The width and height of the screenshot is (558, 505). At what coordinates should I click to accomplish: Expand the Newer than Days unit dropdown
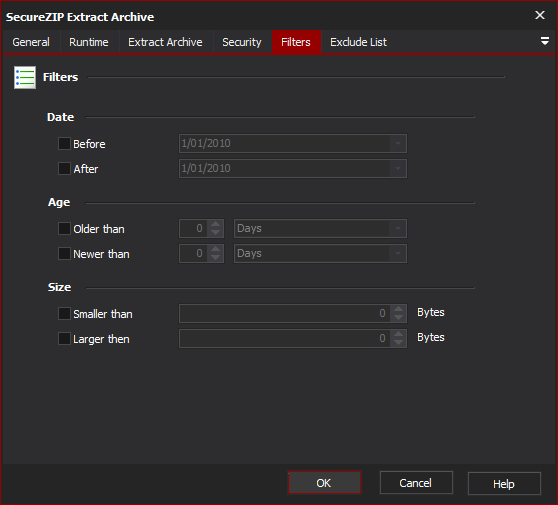[398, 253]
